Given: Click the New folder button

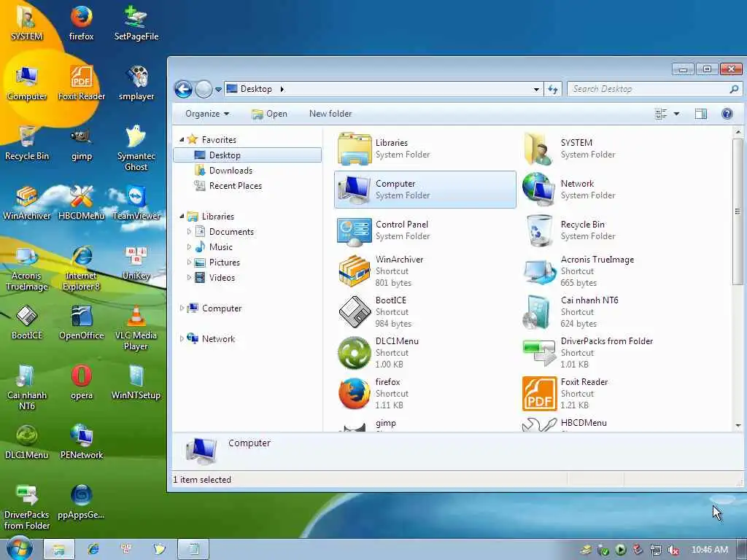Looking at the screenshot, I should tap(330, 114).
